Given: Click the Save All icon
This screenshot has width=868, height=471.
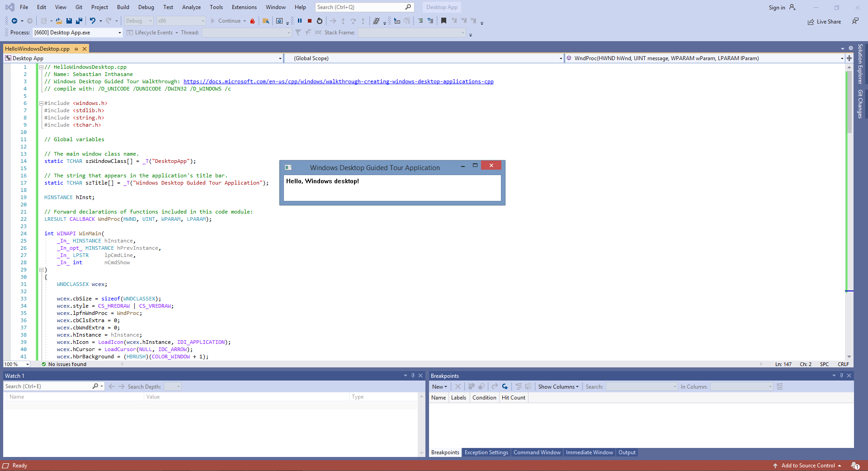Looking at the screenshot, I should pos(79,21).
